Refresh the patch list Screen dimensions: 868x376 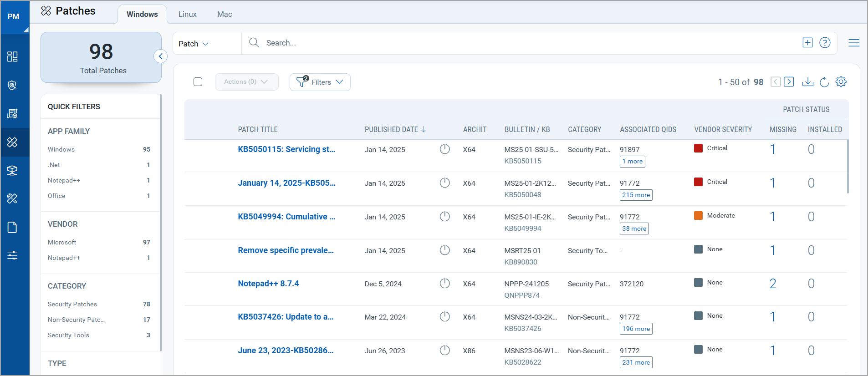[824, 82]
